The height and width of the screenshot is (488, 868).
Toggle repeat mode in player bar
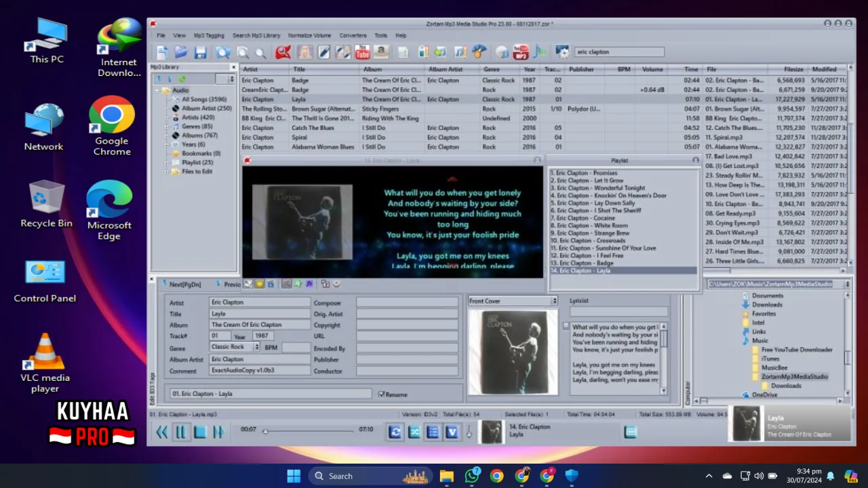[395, 432]
